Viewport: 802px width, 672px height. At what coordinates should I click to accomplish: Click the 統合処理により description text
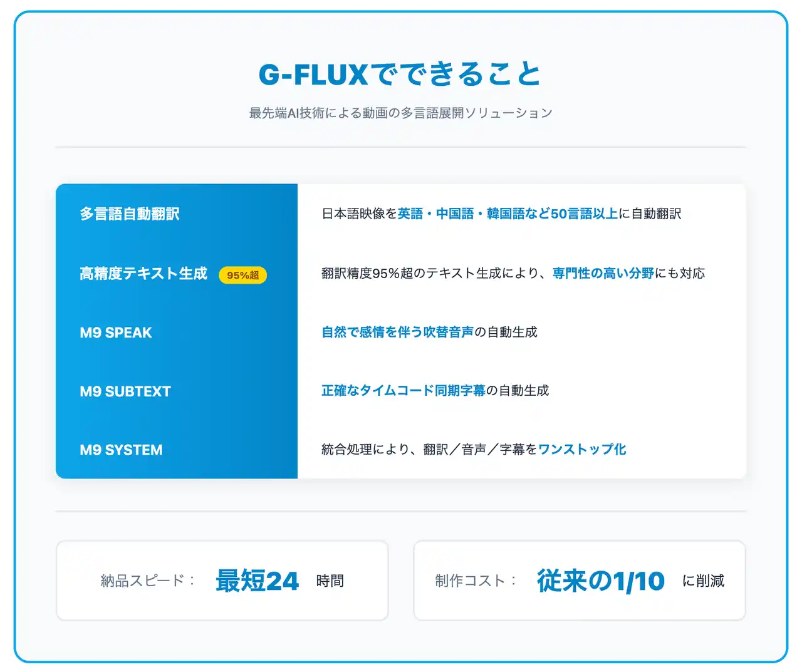pyautogui.click(x=429, y=450)
